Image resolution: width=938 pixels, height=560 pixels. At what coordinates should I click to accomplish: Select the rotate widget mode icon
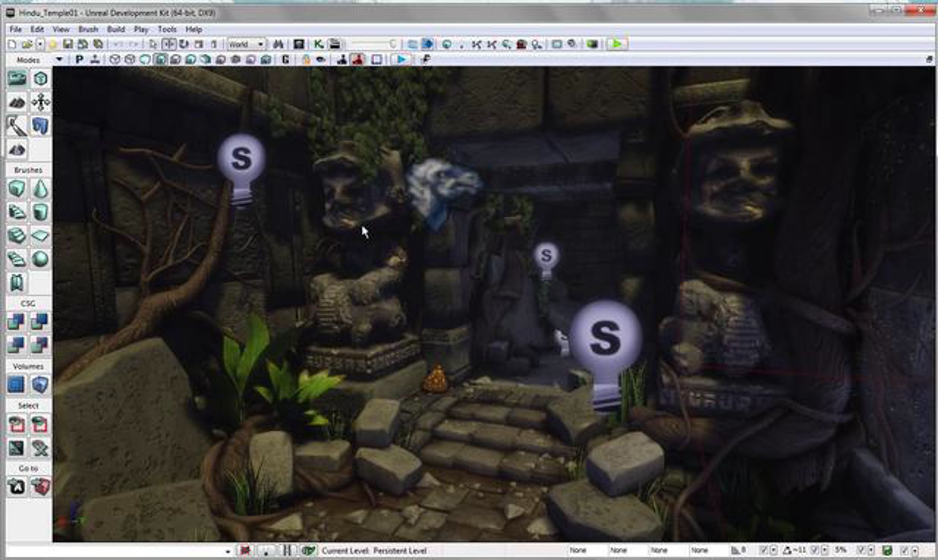184,44
